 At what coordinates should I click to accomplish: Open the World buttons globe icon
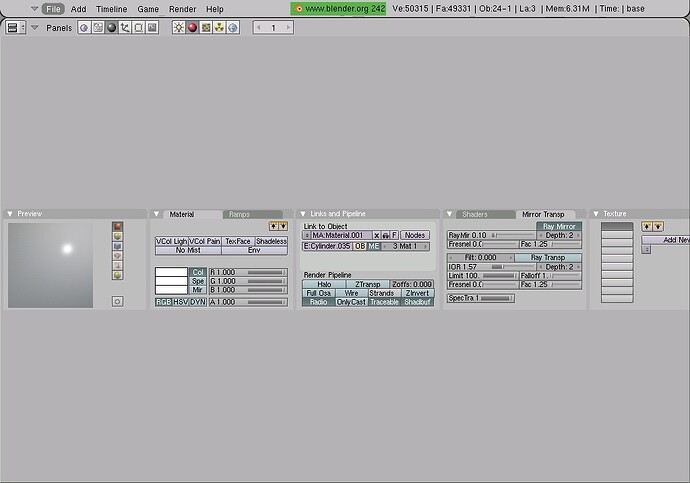[233, 28]
